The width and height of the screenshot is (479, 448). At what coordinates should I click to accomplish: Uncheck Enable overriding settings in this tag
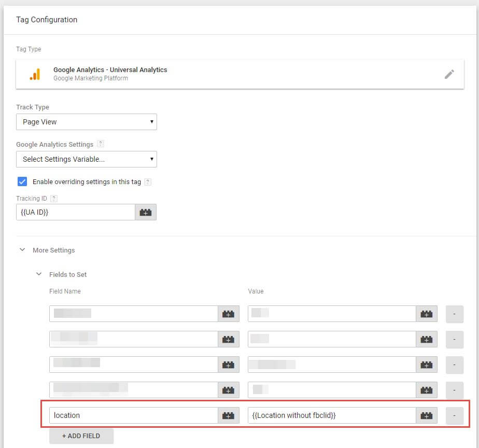click(x=22, y=181)
